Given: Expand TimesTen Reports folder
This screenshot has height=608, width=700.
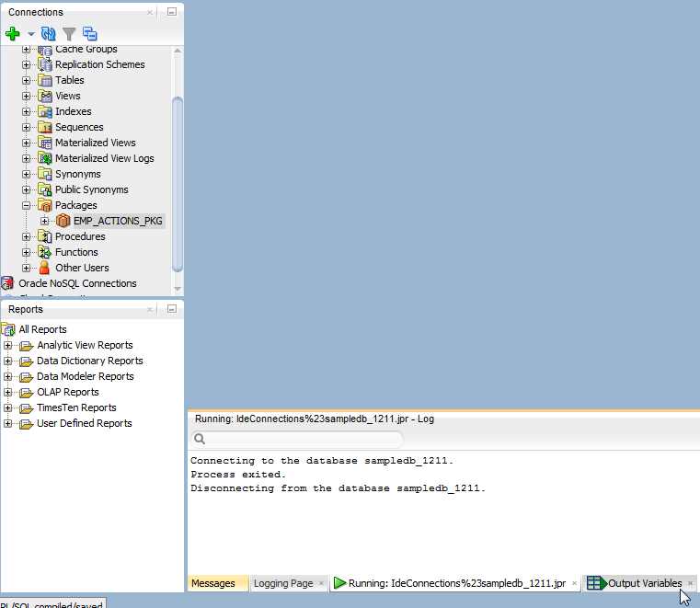Looking at the screenshot, I should [x=8, y=408].
